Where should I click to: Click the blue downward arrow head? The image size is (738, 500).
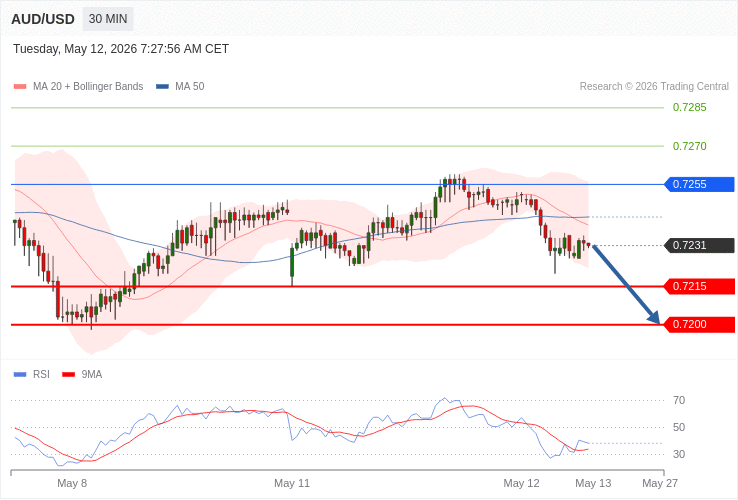click(x=654, y=317)
